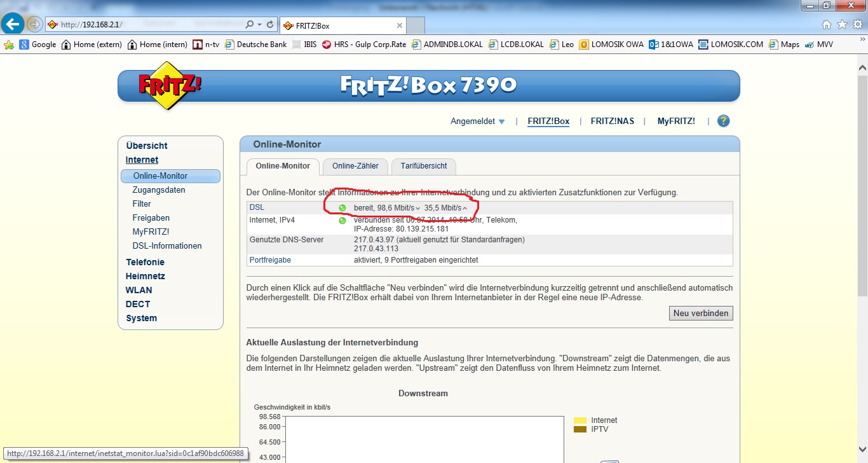
Task: Click the Internet, IPv4 row label
Action: [272, 220]
